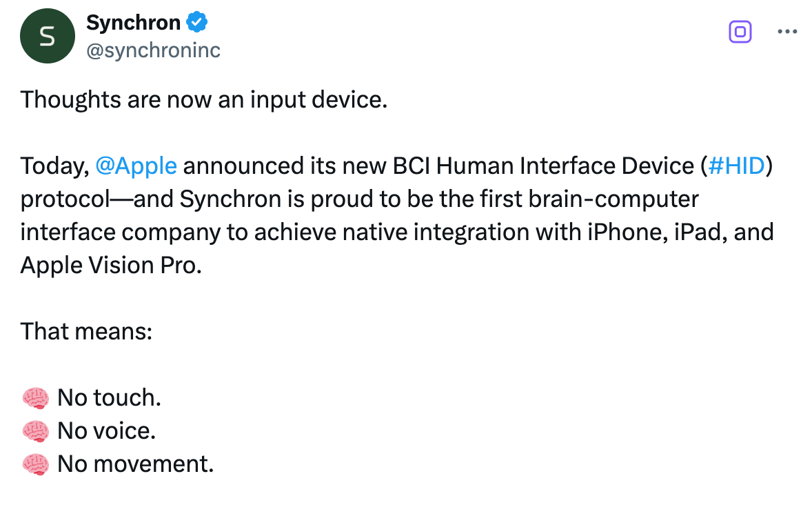The image size is (812, 505).
Task: Click the purple square icon
Action: coord(740,32)
